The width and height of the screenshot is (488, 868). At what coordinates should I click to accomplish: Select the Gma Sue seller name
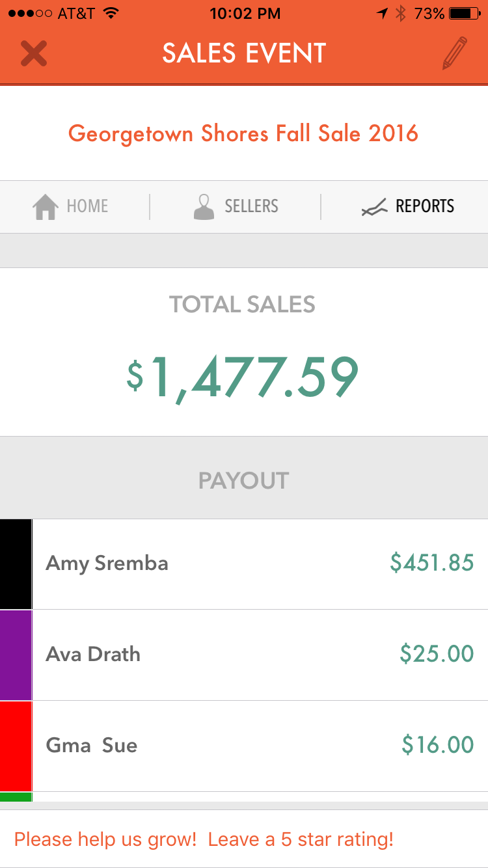pyautogui.click(x=92, y=746)
